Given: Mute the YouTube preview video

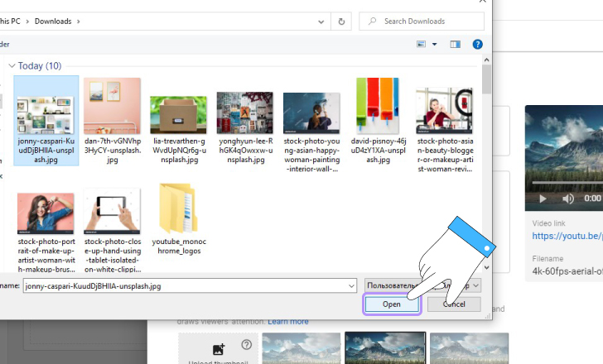Looking at the screenshot, I should (x=567, y=199).
